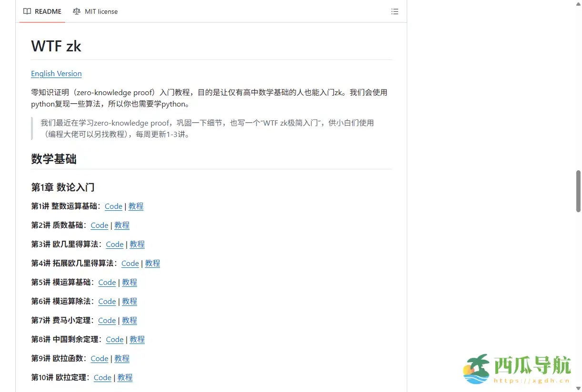Open the English Version link
This screenshot has height=392, width=582.
pyautogui.click(x=56, y=73)
